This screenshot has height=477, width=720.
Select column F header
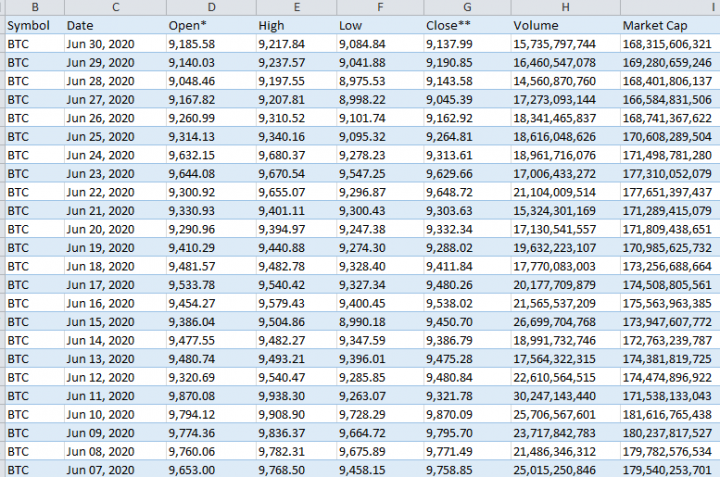point(380,7)
